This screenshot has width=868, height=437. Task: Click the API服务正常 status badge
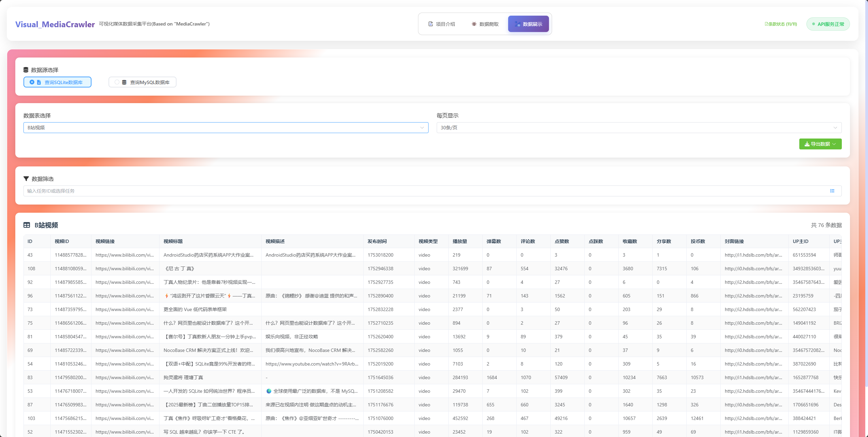(828, 24)
